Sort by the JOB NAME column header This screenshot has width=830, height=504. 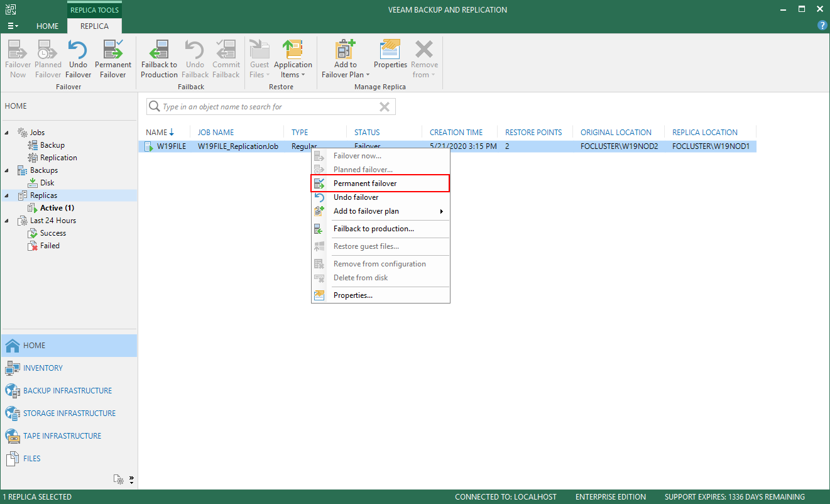(x=216, y=133)
